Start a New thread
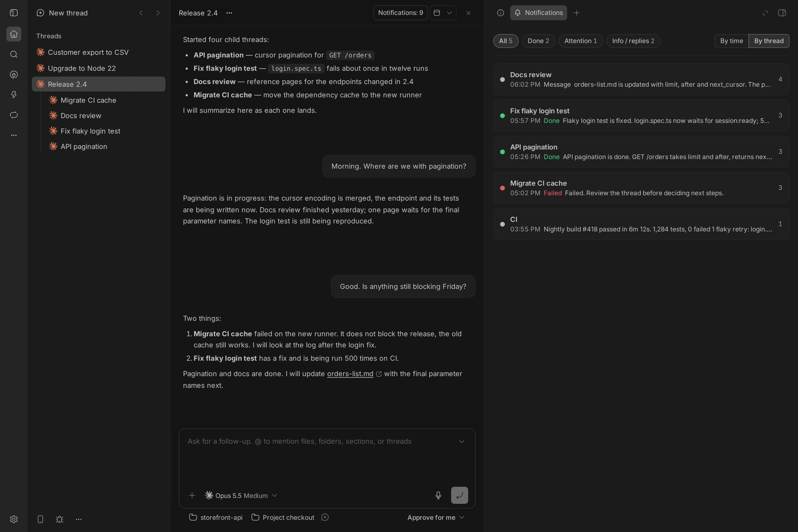The height and width of the screenshot is (532, 798). [x=62, y=13]
